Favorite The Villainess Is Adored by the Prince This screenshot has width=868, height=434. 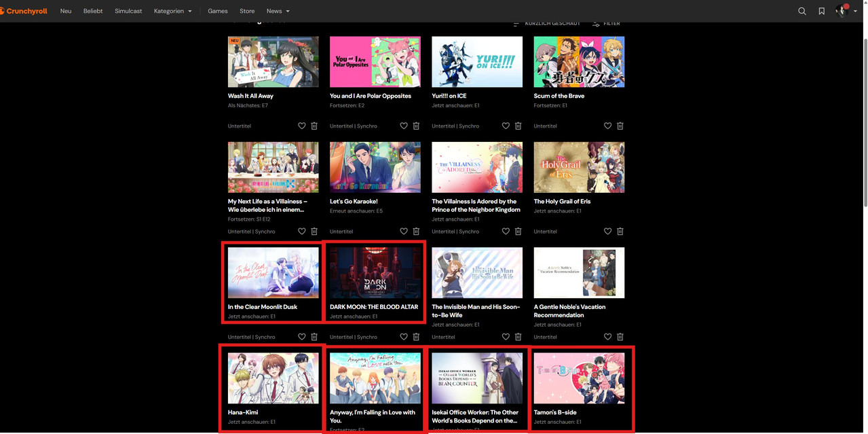click(506, 232)
